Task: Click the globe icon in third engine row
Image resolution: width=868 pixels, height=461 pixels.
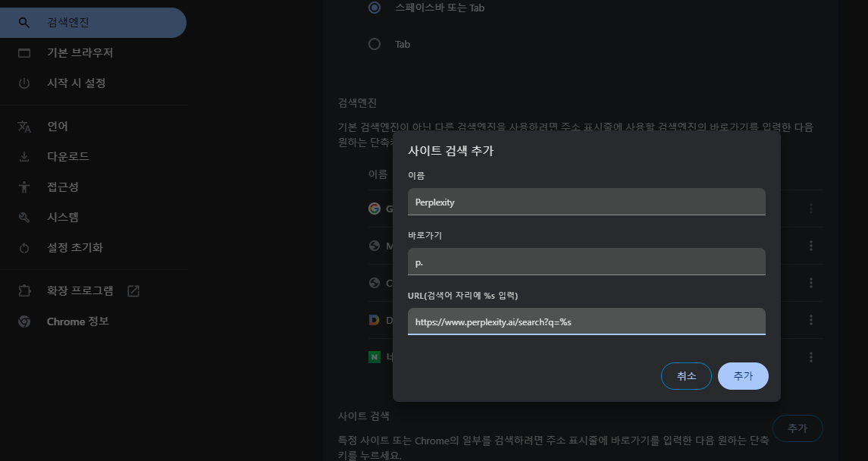Action: tap(374, 283)
